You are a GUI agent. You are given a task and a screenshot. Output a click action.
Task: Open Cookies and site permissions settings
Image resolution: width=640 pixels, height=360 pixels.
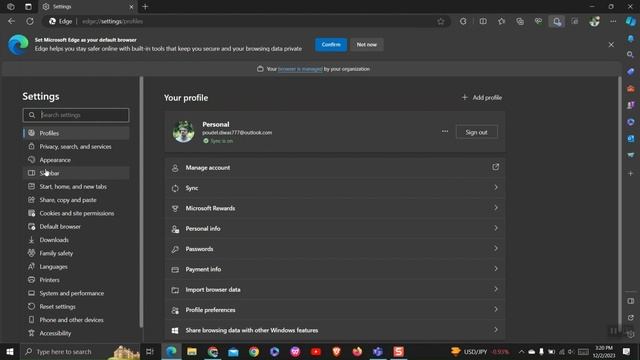point(76,213)
